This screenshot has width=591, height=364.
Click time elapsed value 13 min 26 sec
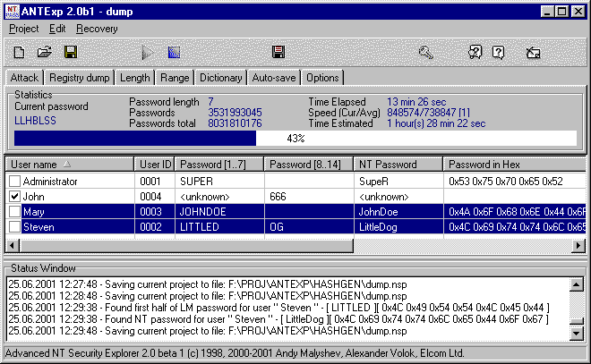(x=416, y=102)
